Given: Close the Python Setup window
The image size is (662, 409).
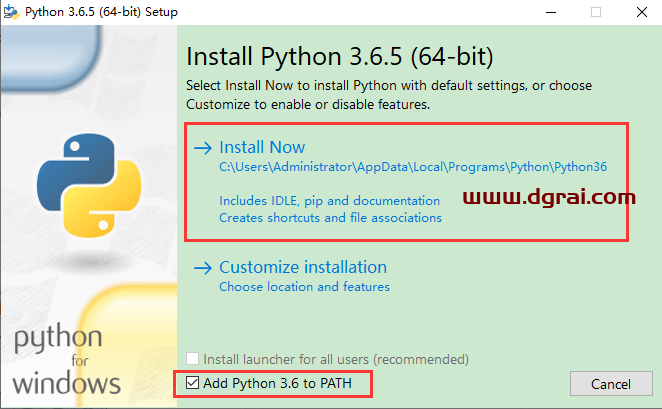Looking at the screenshot, I should click(x=642, y=12).
